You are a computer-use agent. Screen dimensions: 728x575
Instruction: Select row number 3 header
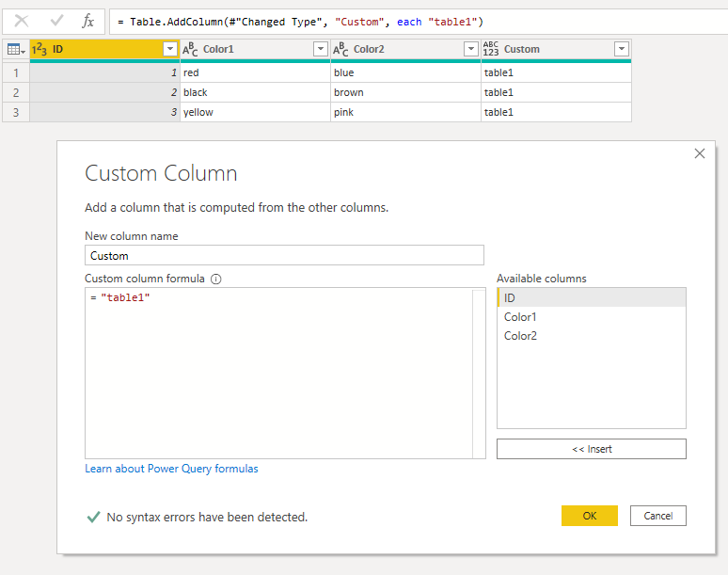16,112
